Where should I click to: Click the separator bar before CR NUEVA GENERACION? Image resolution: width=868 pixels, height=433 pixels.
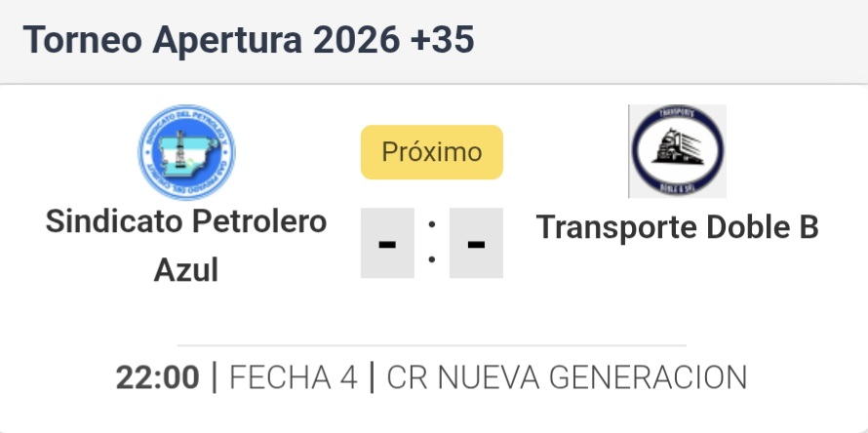pos(373,377)
